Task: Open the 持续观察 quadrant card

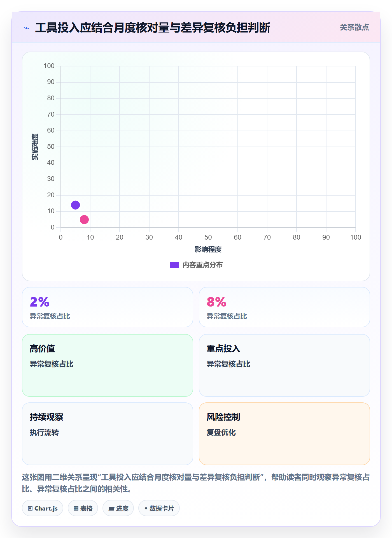Action: tap(108, 434)
